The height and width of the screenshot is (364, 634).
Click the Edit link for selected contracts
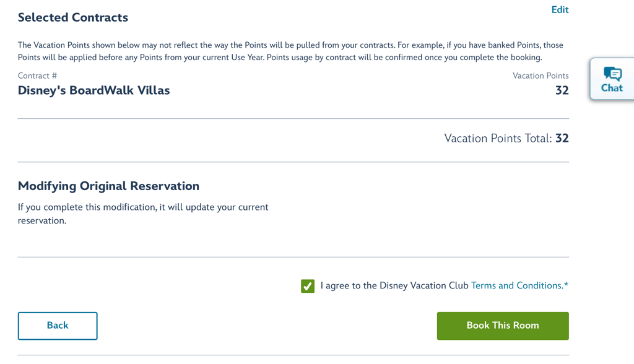pos(560,10)
